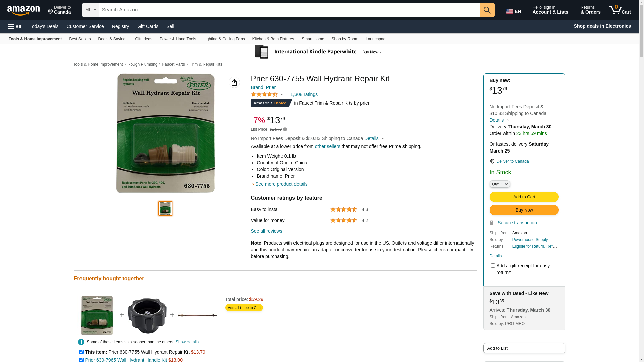The height and width of the screenshot is (362, 644).
Task: Select Best Sellers in the subnav
Action: pyautogui.click(x=80, y=39)
